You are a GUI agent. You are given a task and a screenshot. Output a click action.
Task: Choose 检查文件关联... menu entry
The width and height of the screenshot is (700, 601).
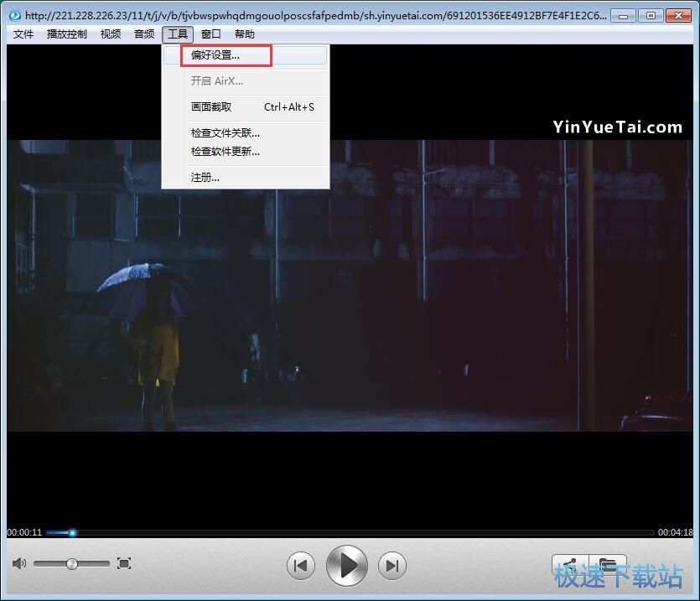tap(246, 133)
